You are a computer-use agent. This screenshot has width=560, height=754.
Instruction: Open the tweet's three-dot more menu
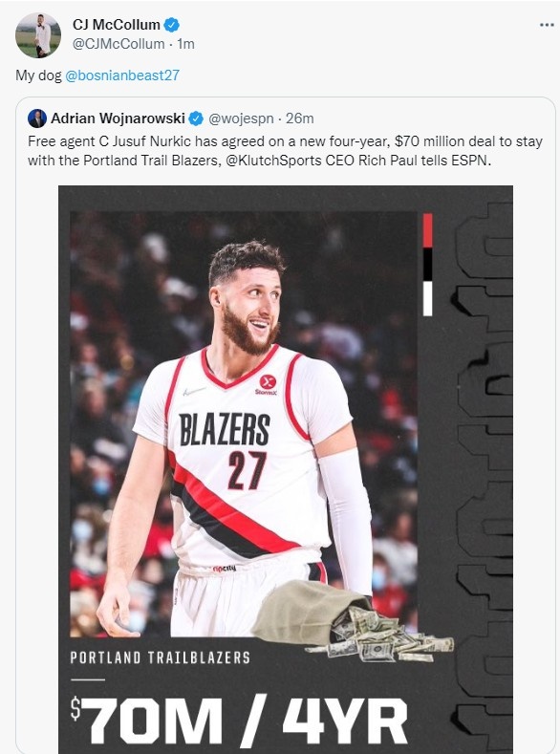pos(547,25)
